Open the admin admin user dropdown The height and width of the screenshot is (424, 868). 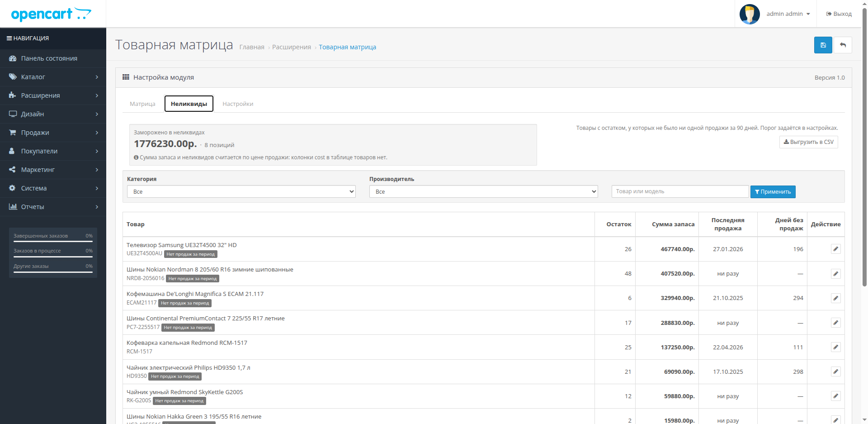tap(788, 14)
